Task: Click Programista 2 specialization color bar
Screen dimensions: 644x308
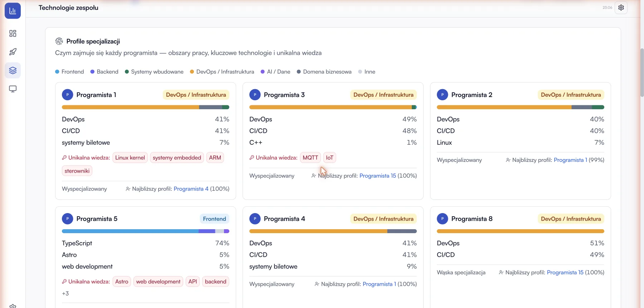Action: click(x=521, y=107)
